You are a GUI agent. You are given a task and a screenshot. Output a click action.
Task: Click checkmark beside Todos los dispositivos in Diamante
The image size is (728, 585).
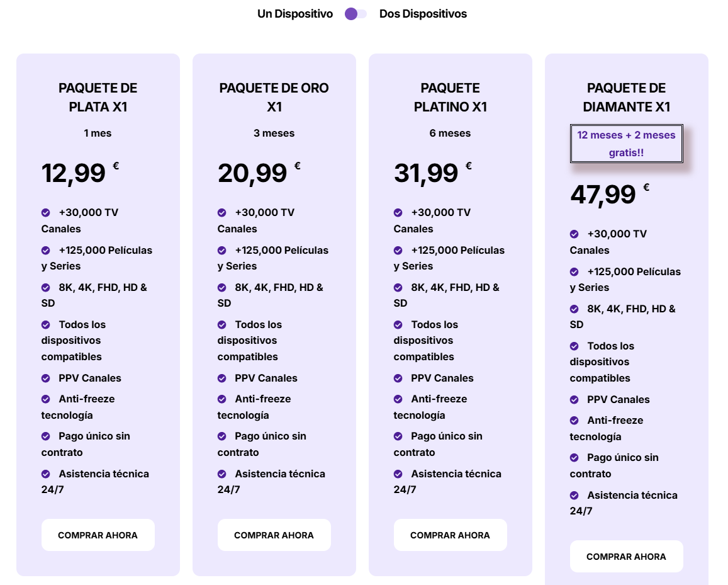tap(574, 346)
